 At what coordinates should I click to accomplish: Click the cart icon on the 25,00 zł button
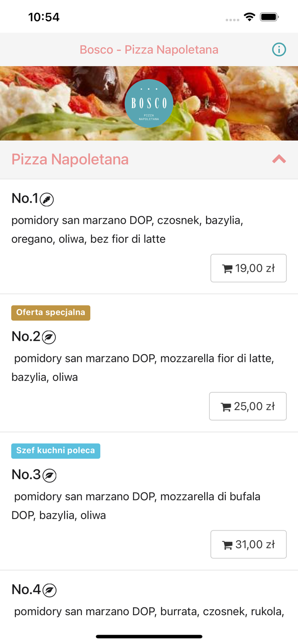228,406
